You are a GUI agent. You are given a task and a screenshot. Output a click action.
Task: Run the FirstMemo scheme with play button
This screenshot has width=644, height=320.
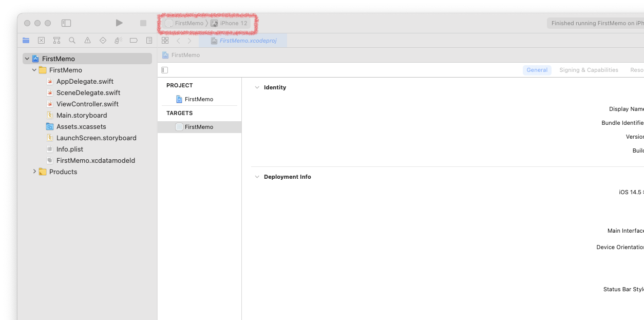pos(119,23)
